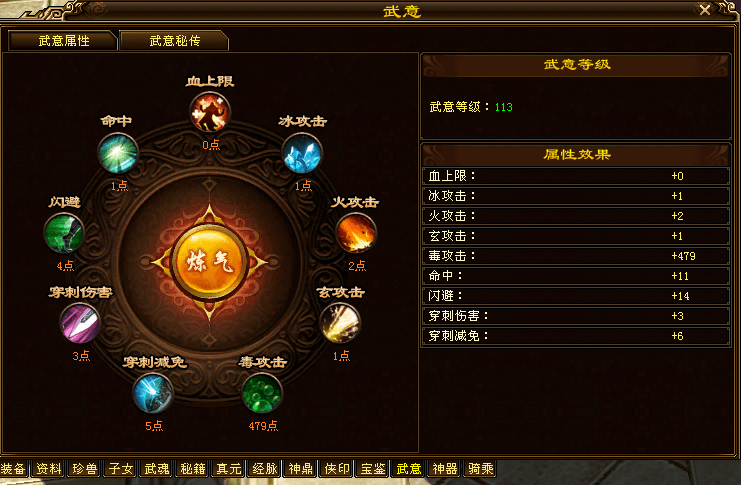
Task: Select the 血上限 attribute orb
Action: 210,113
